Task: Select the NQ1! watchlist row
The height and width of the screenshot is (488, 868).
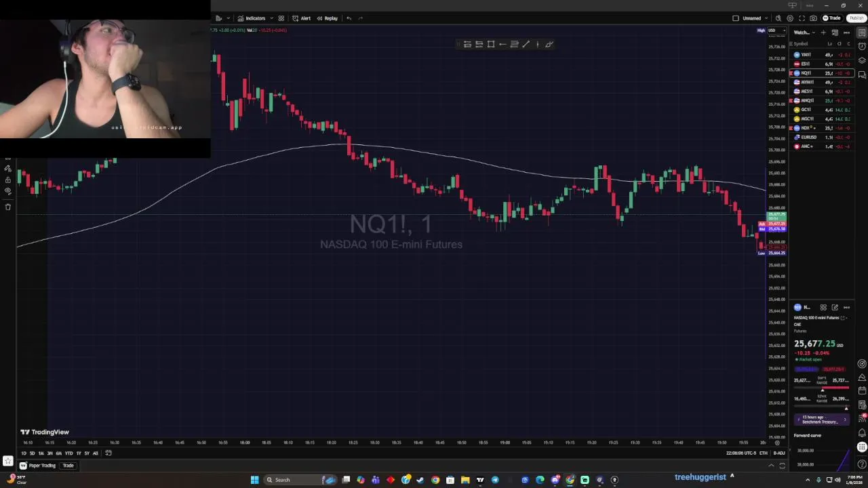Action: click(x=822, y=73)
